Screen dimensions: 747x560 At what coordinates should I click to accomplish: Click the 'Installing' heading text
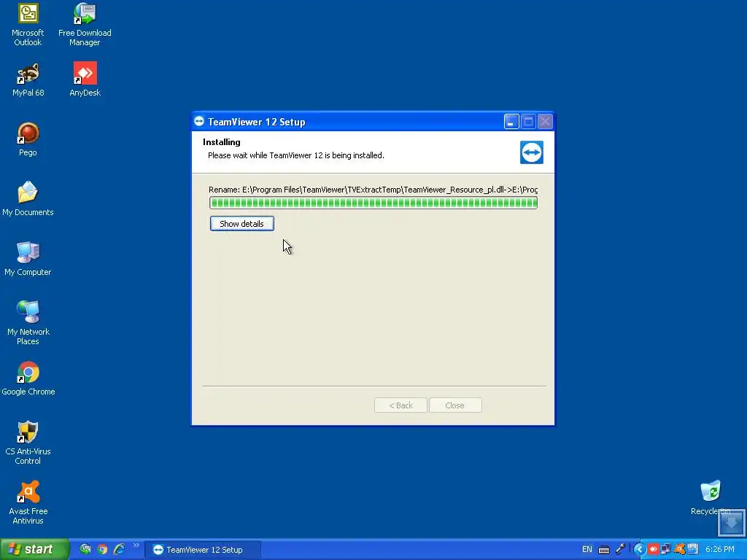point(222,142)
